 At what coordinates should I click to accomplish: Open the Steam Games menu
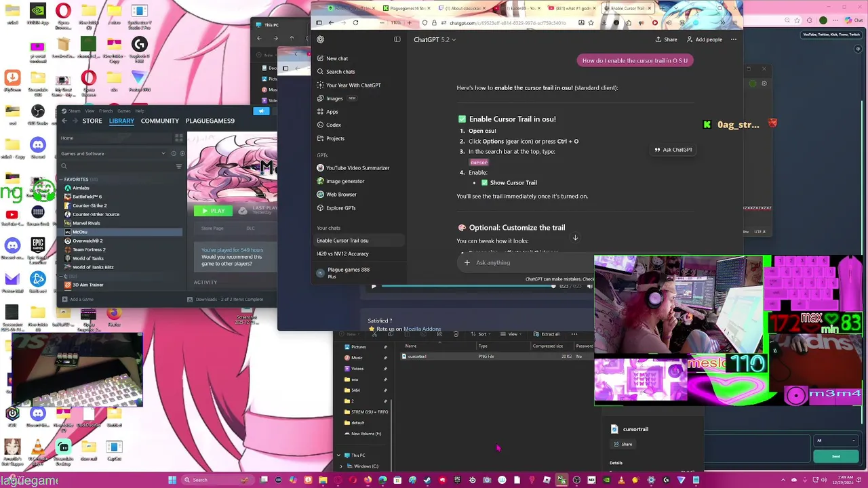123,110
